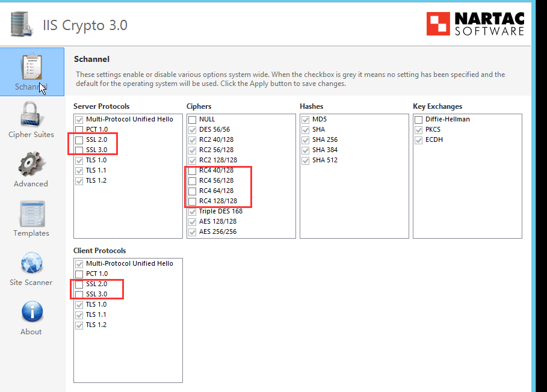547x392 pixels.
Task: Click the Client Protocols group heading
Action: 99,251
